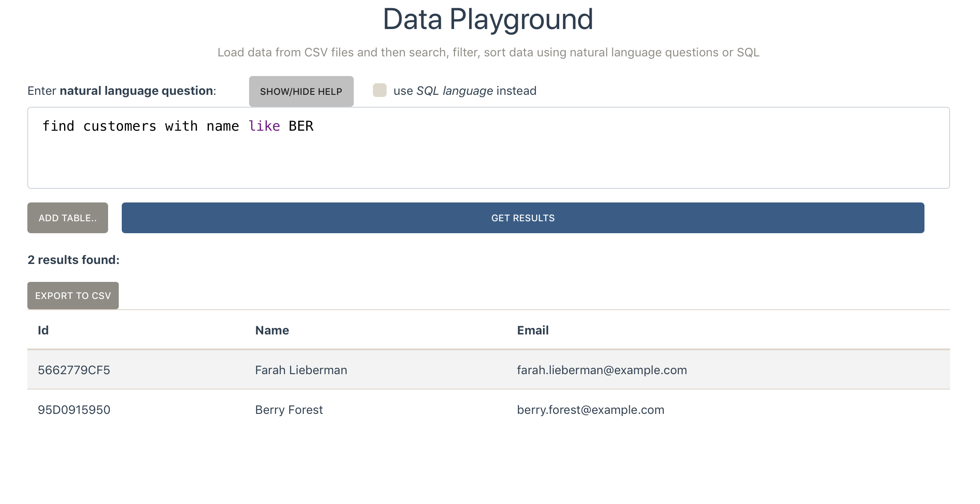Click the Data Playground page title
Screen dimensions: 980x504
coord(488,19)
